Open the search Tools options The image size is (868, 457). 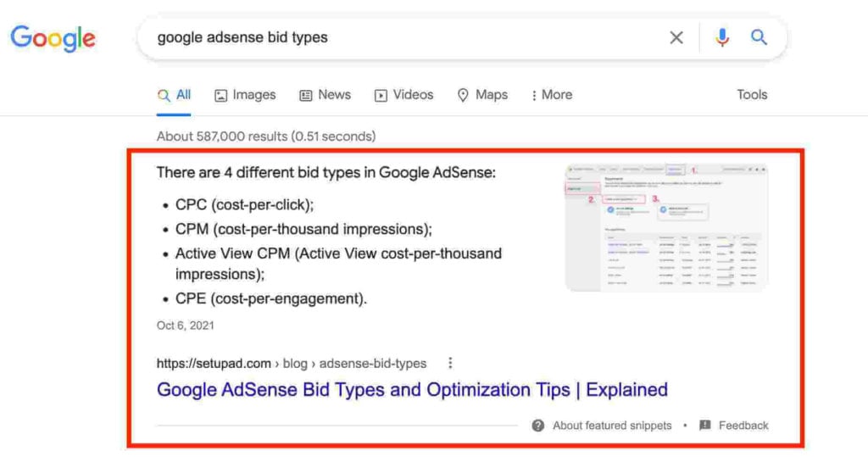click(x=752, y=95)
